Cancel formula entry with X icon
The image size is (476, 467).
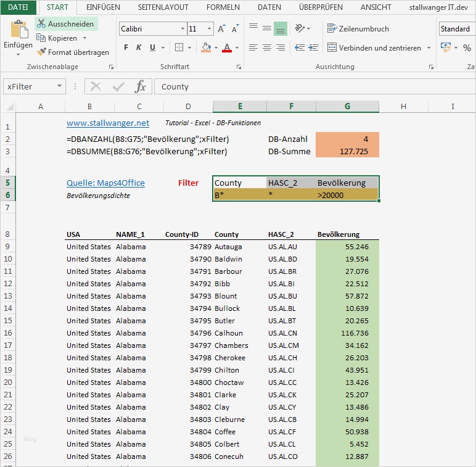[x=96, y=87]
